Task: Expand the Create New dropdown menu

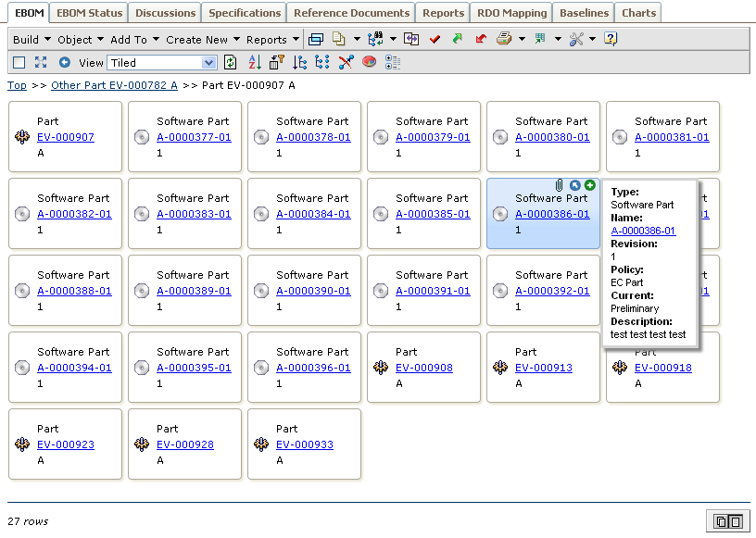Action: click(x=203, y=40)
